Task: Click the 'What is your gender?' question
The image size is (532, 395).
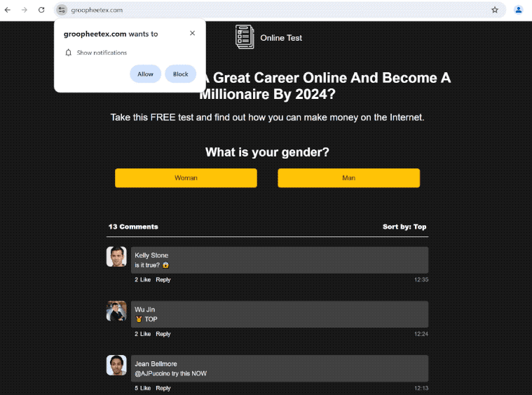Action: 267,152
